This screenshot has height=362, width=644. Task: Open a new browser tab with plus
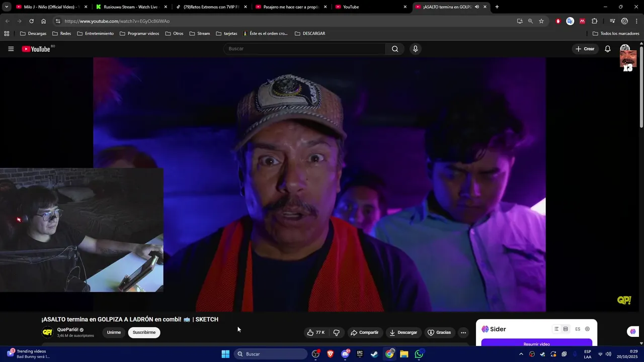click(x=497, y=7)
